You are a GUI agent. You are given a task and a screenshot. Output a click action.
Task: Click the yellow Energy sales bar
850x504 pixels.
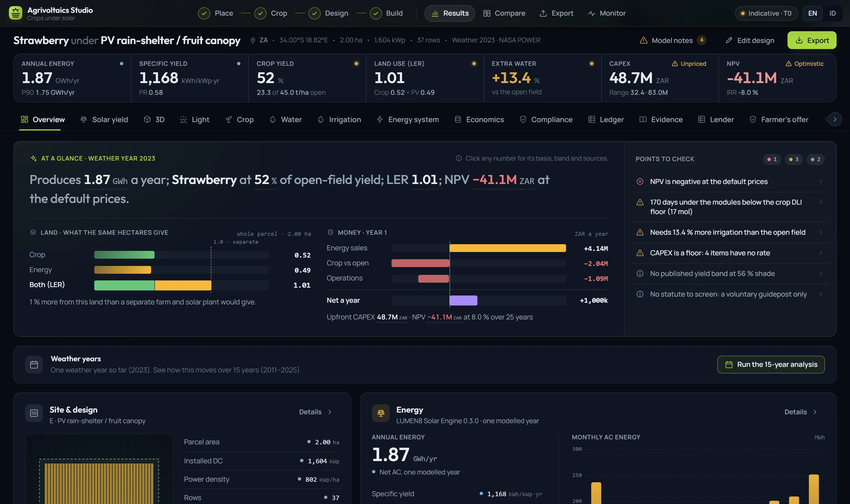(508, 248)
